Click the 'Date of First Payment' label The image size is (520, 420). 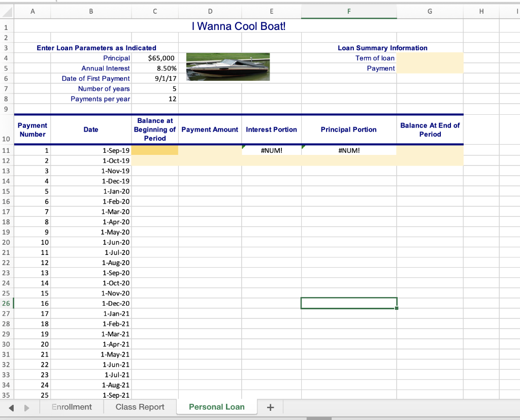91,79
